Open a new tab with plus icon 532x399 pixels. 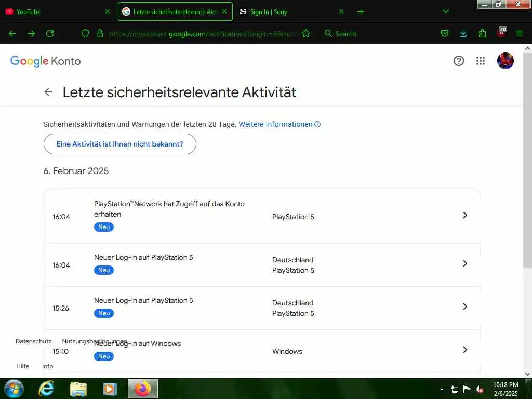(x=361, y=12)
